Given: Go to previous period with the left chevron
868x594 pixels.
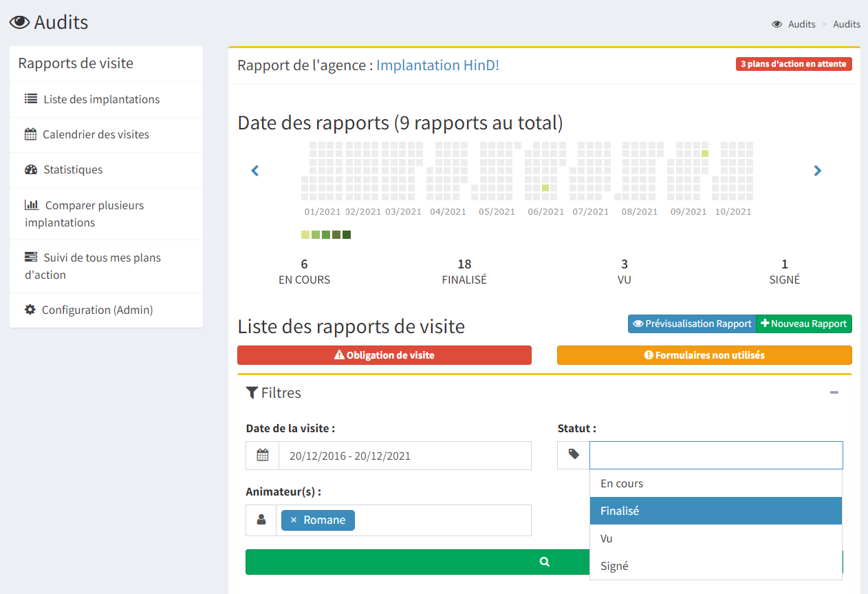Looking at the screenshot, I should tap(254, 170).
